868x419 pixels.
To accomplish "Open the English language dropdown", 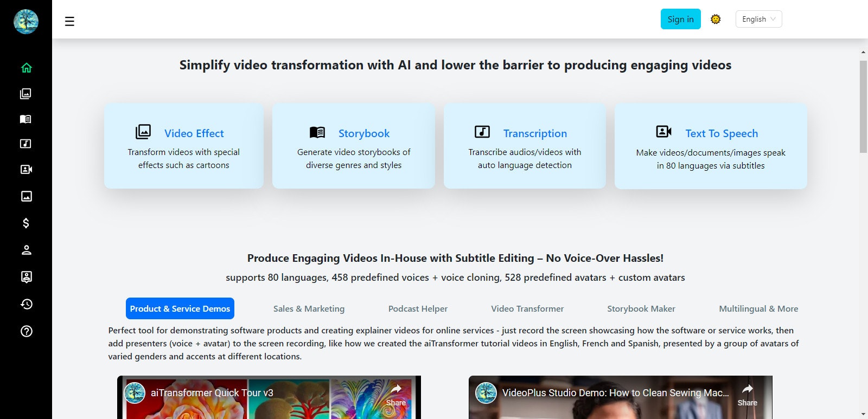I will point(758,19).
